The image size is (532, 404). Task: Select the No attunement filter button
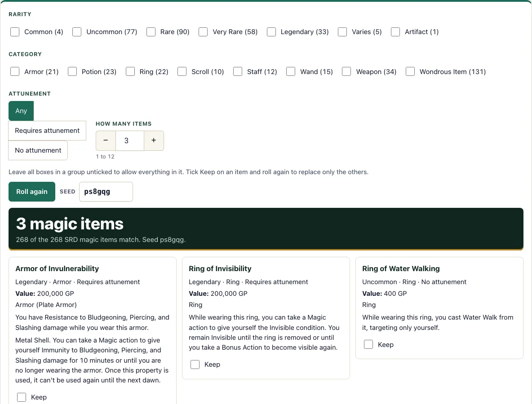pos(38,150)
